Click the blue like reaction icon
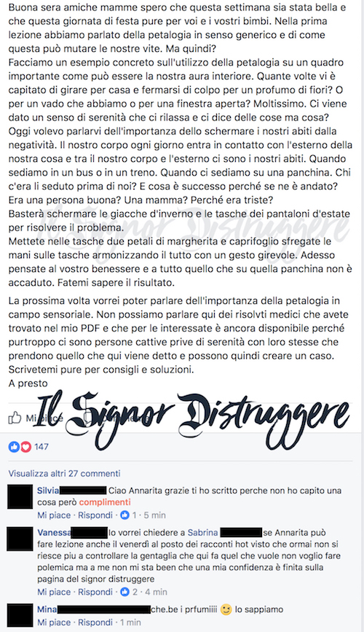The width and height of the screenshot is (364, 632). [x=14, y=447]
